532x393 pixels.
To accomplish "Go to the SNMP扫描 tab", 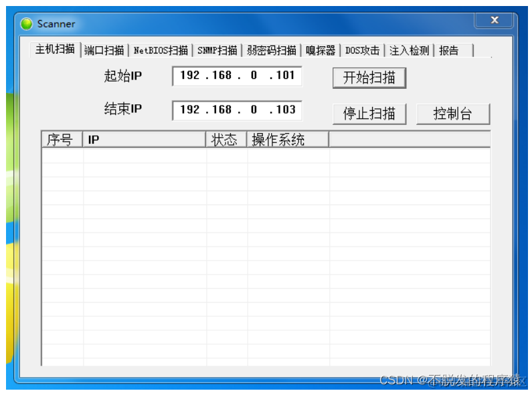I will coord(217,51).
